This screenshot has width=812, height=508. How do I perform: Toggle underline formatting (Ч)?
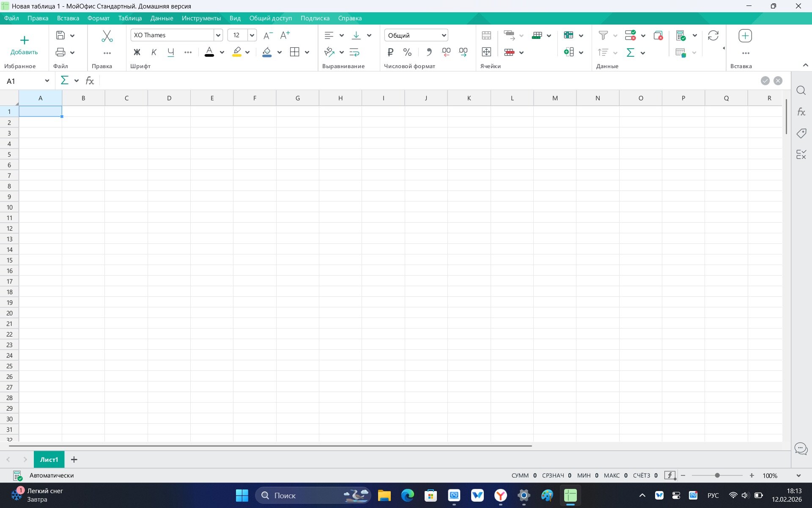171,52
